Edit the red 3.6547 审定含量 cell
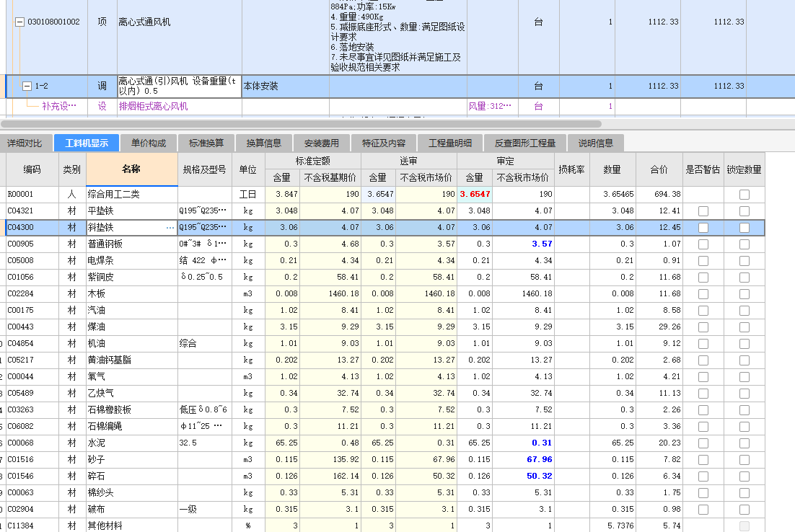795x532 pixels. tap(475, 194)
